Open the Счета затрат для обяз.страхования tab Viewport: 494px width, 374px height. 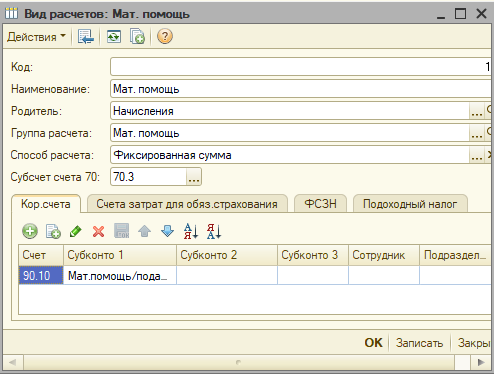point(187,204)
